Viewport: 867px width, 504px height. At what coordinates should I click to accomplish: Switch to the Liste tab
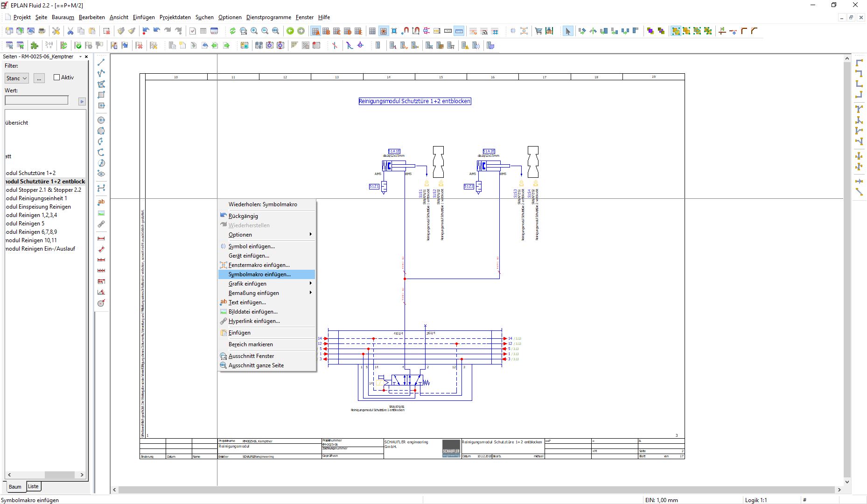click(33, 486)
